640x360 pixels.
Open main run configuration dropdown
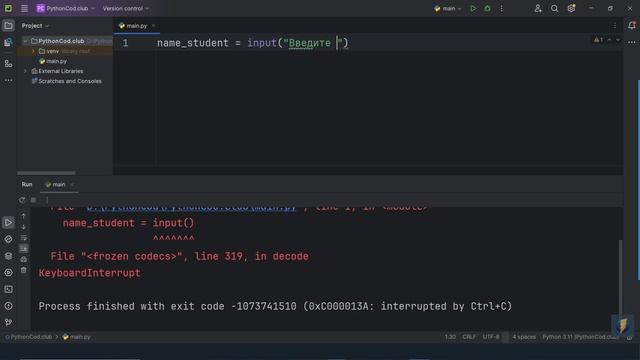(448, 8)
